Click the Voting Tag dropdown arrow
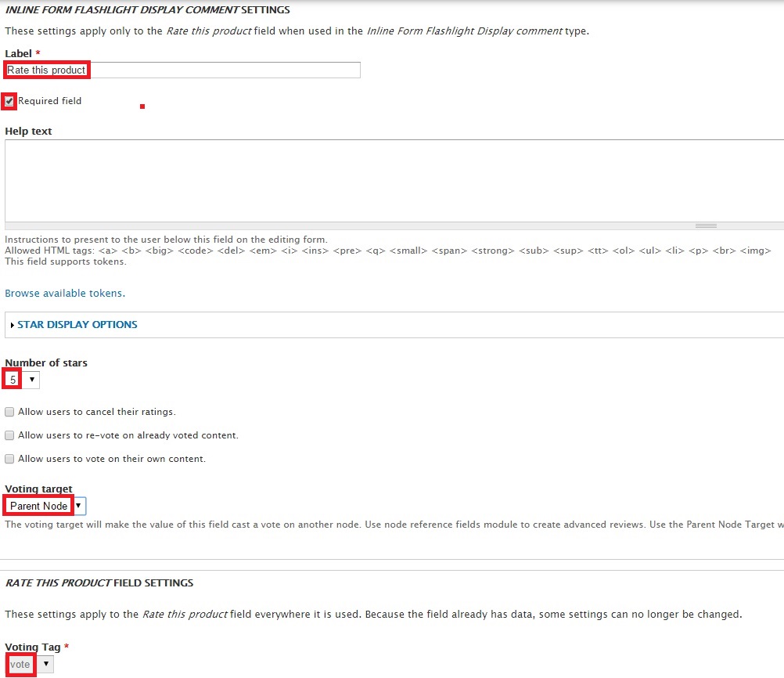 [45, 663]
